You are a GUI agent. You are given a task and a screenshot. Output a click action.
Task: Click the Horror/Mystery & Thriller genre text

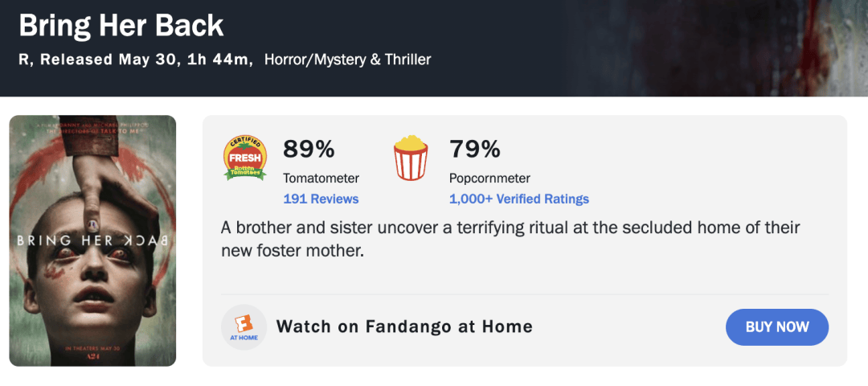pos(348,60)
